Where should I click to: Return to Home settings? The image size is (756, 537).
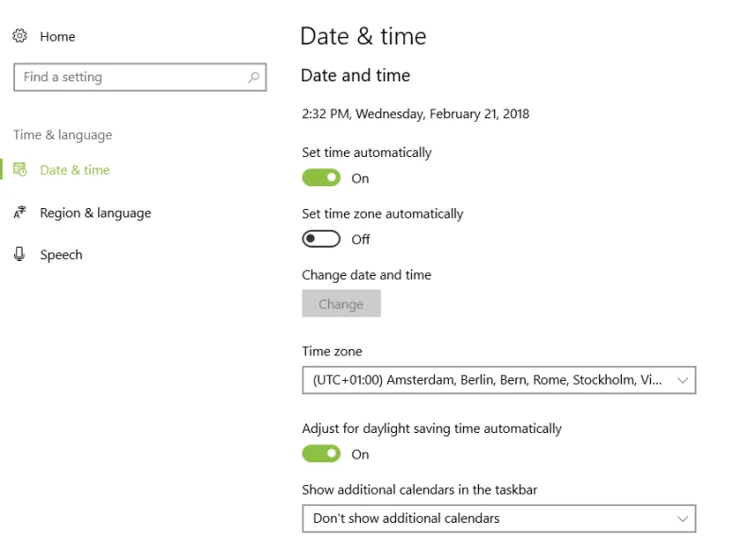(x=58, y=36)
